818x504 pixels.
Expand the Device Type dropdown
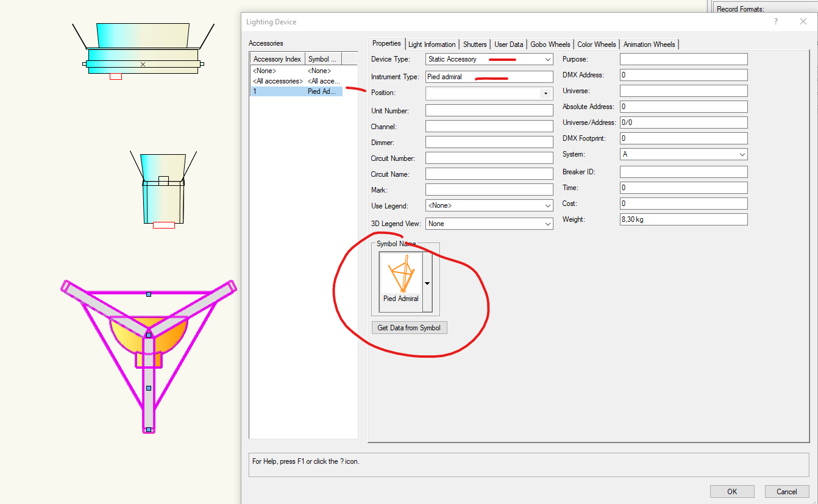(548, 59)
